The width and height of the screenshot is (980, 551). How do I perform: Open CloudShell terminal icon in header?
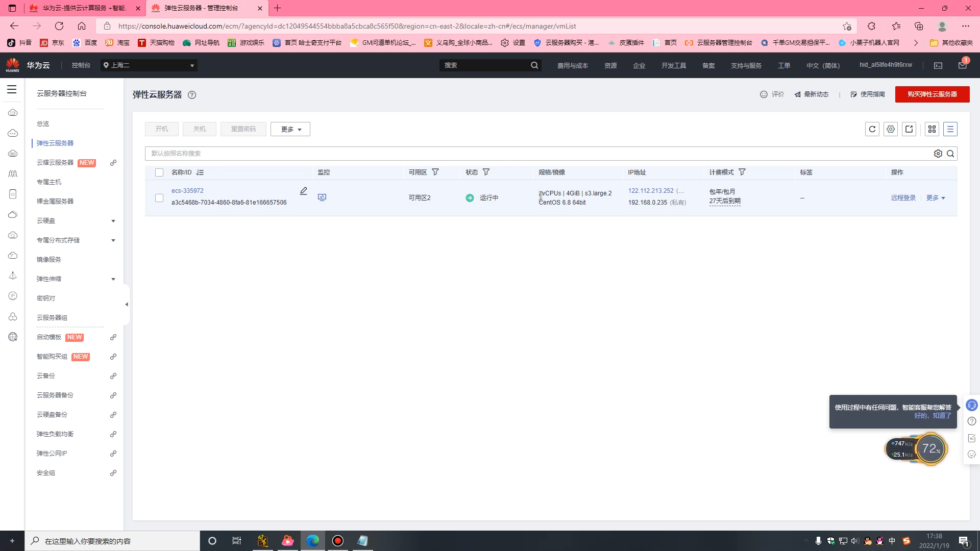[938, 65]
